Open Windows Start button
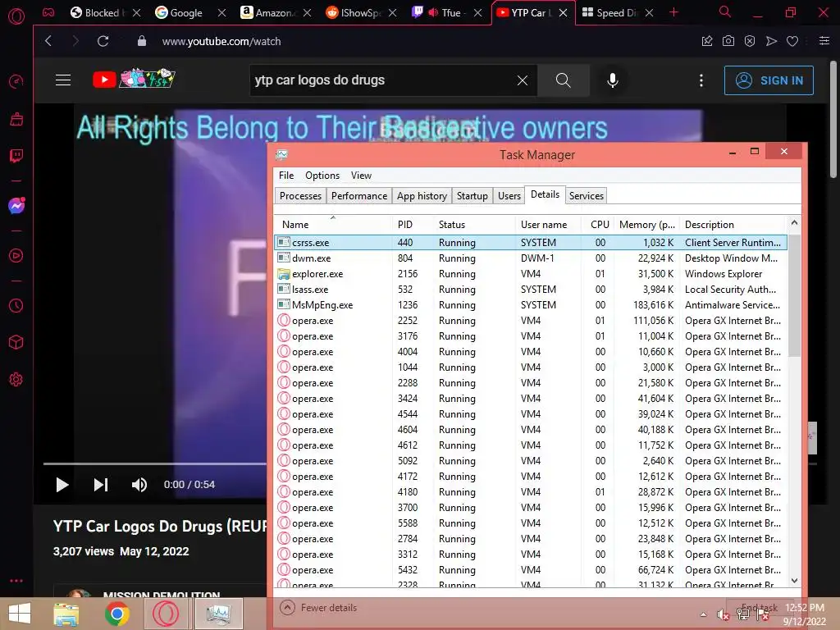Screen dimensions: 840x630 pyautogui.click(x=20, y=614)
